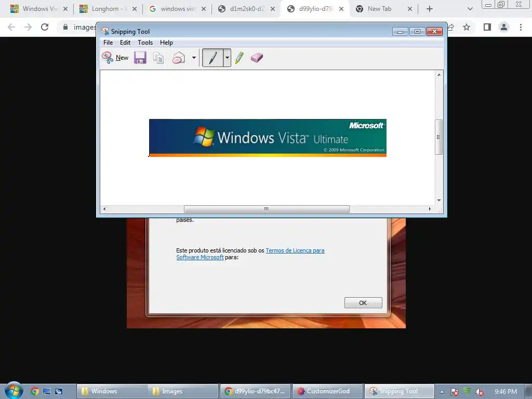The width and height of the screenshot is (532, 399).
Task: Switch to Snipping Tool taskbar button
Action: point(400,391)
